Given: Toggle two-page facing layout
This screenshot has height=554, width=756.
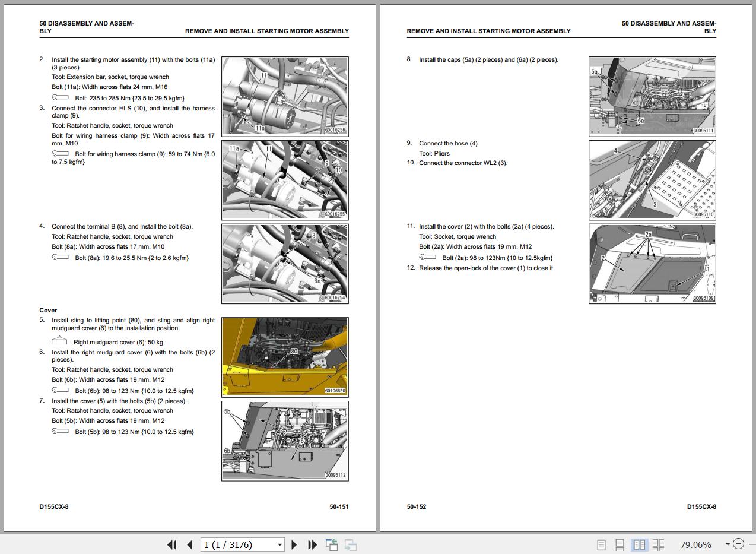Looking at the screenshot, I should 639,544.
